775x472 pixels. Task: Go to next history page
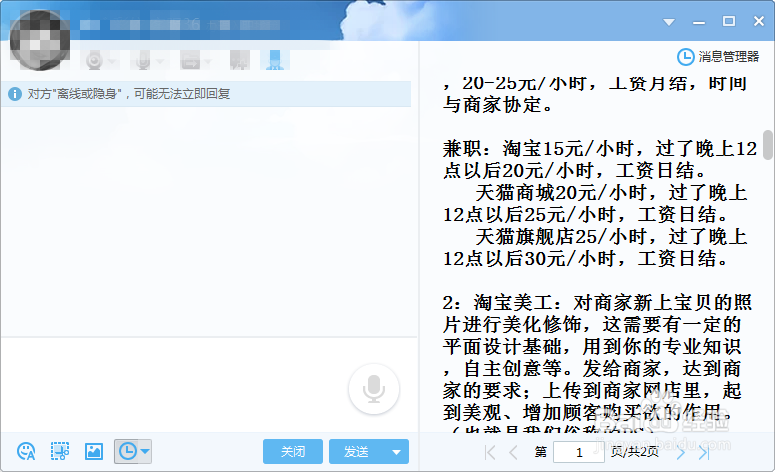tap(681, 452)
